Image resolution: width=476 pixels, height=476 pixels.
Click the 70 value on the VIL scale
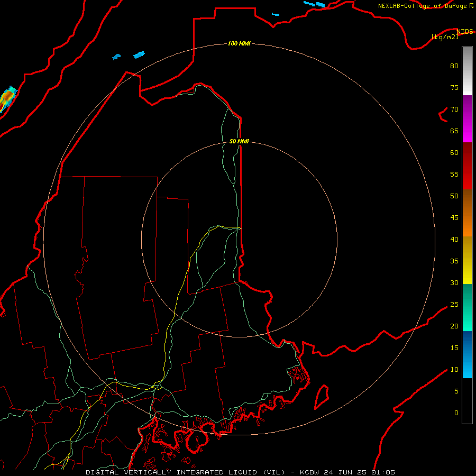click(454, 109)
